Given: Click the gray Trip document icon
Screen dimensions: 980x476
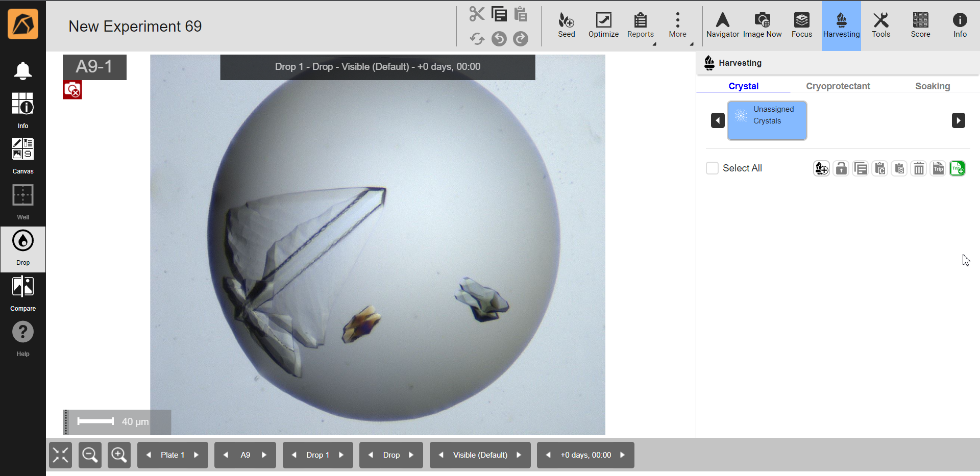Looking at the screenshot, I should pyautogui.click(x=938, y=168).
